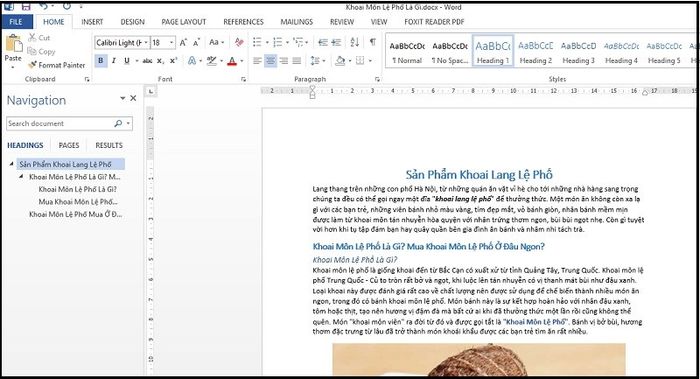Apply the Heading 2 style
The image size is (700, 379).
click(x=535, y=51)
